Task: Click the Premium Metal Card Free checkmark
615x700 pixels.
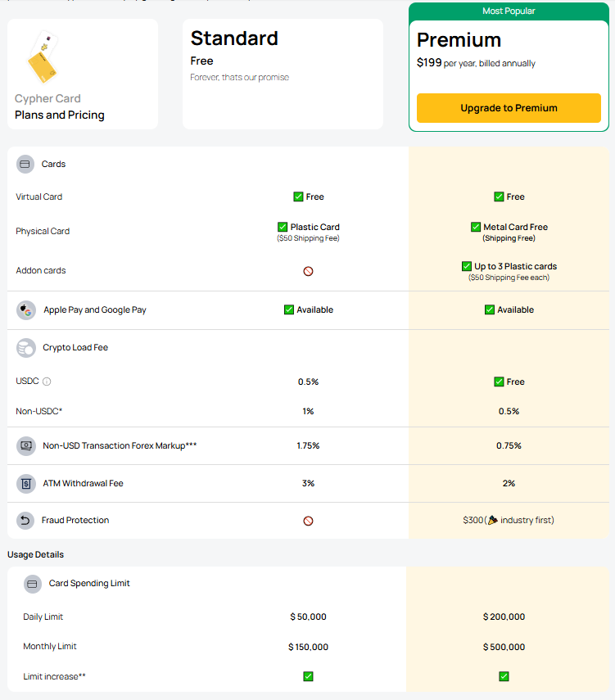Action: pyautogui.click(x=476, y=227)
